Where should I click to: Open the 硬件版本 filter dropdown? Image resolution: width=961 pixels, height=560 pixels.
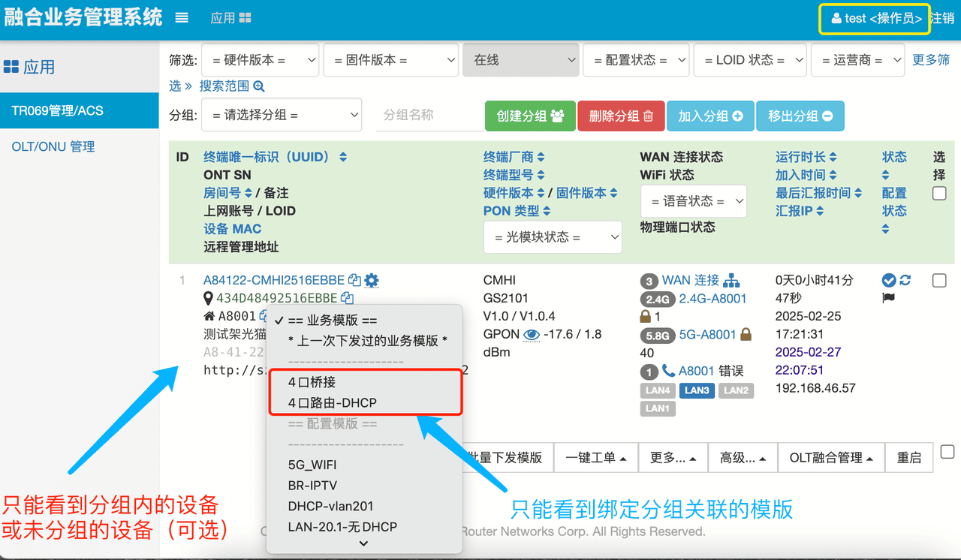(261, 60)
